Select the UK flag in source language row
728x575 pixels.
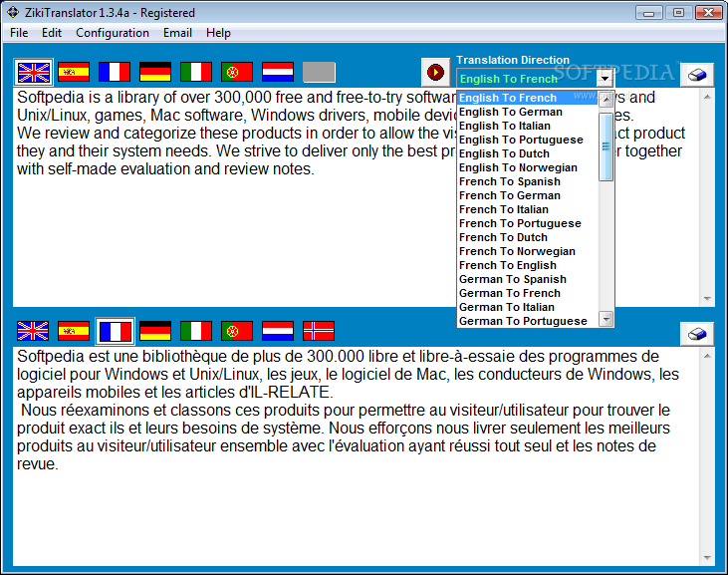[34, 73]
